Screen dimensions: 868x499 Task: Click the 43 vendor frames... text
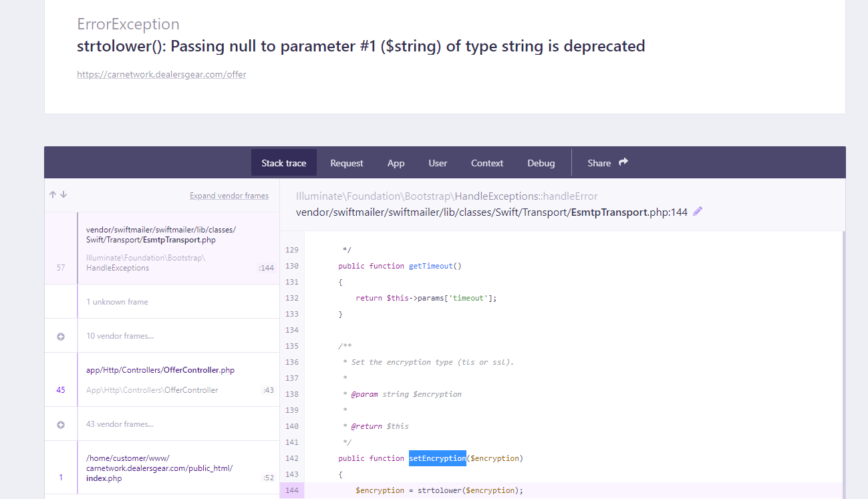[120, 424]
